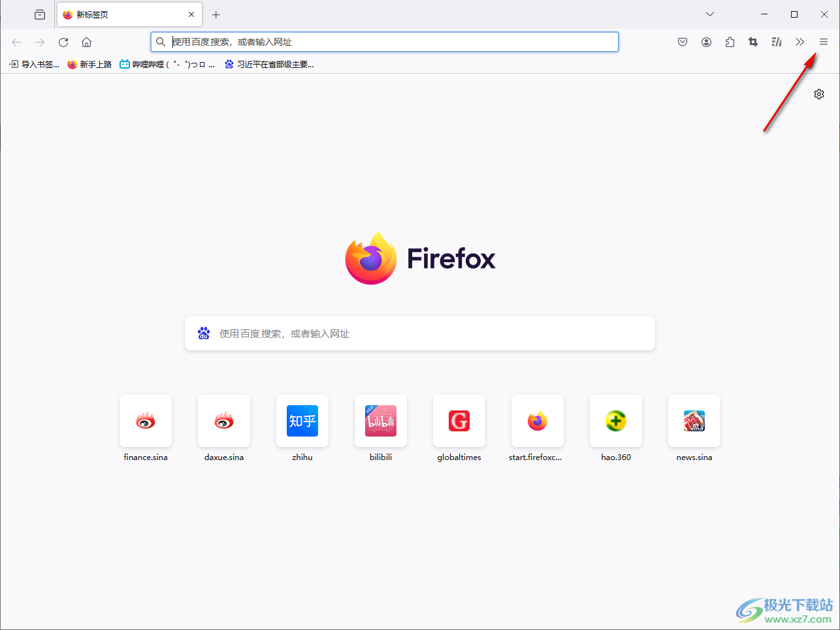
Task: Open the globaltimes shortcut tile
Action: click(x=459, y=428)
